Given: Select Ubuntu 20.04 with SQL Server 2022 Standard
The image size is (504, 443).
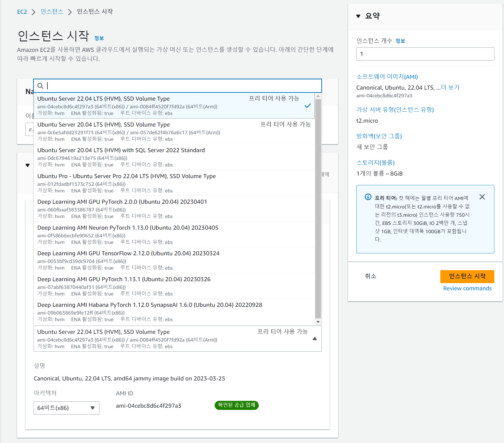Looking at the screenshot, I should [174, 157].
